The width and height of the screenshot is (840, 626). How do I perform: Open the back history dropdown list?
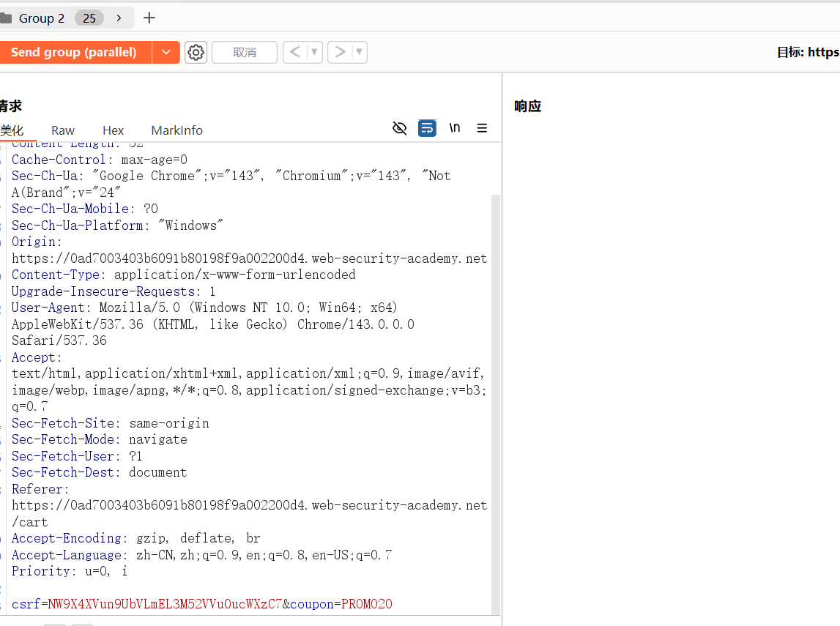pyautogui.click(x=314, y=53)
